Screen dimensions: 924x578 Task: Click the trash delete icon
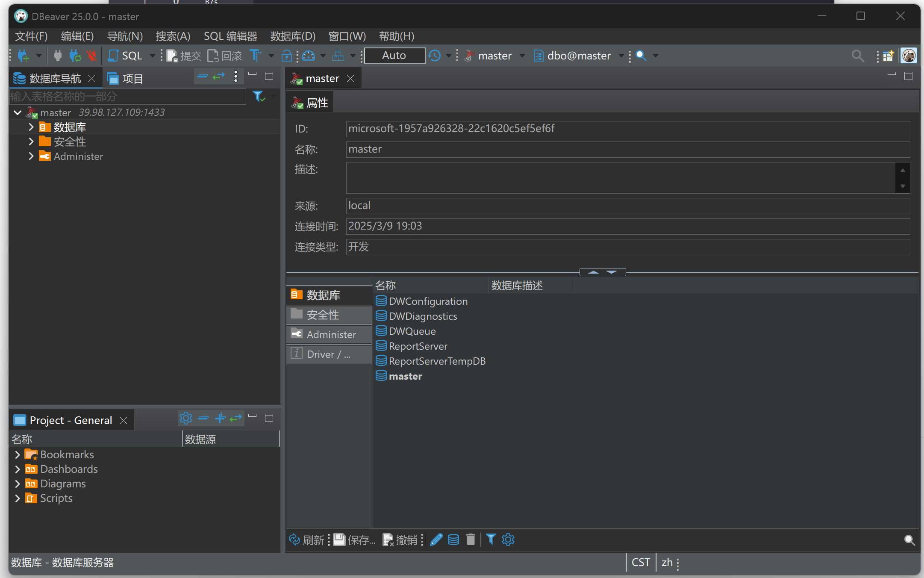point(471,540)
